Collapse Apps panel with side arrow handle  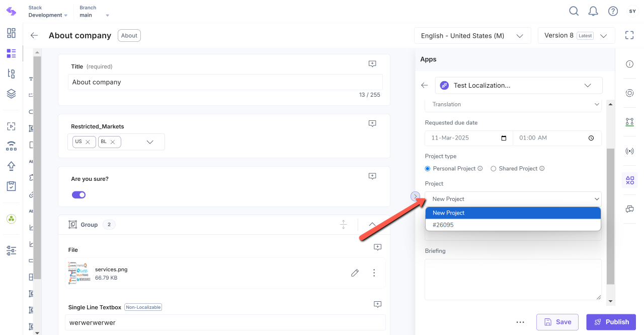coord(416,196)
